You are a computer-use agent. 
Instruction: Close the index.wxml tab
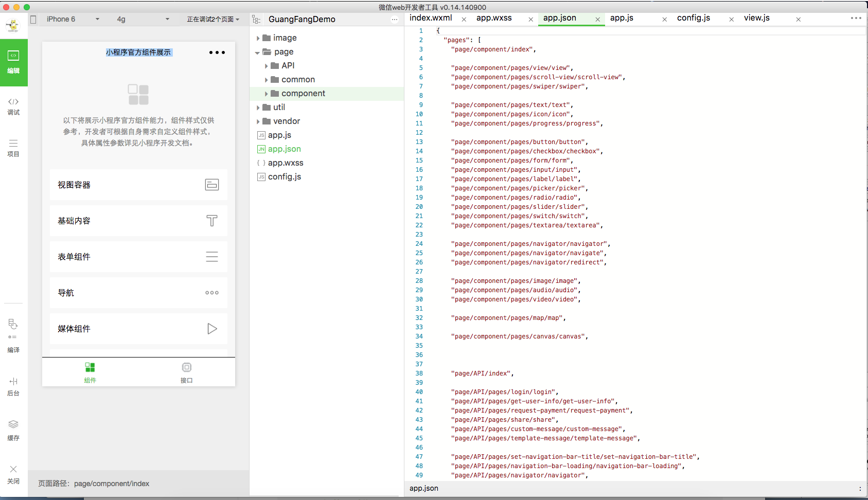pos(464,20)
